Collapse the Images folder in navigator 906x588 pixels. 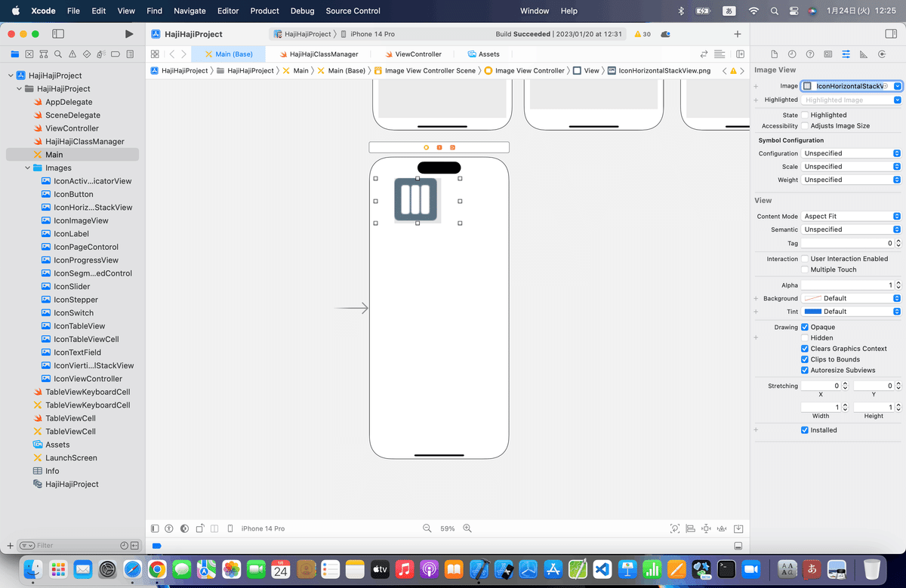pyautogui.click(x=28, y=168)
